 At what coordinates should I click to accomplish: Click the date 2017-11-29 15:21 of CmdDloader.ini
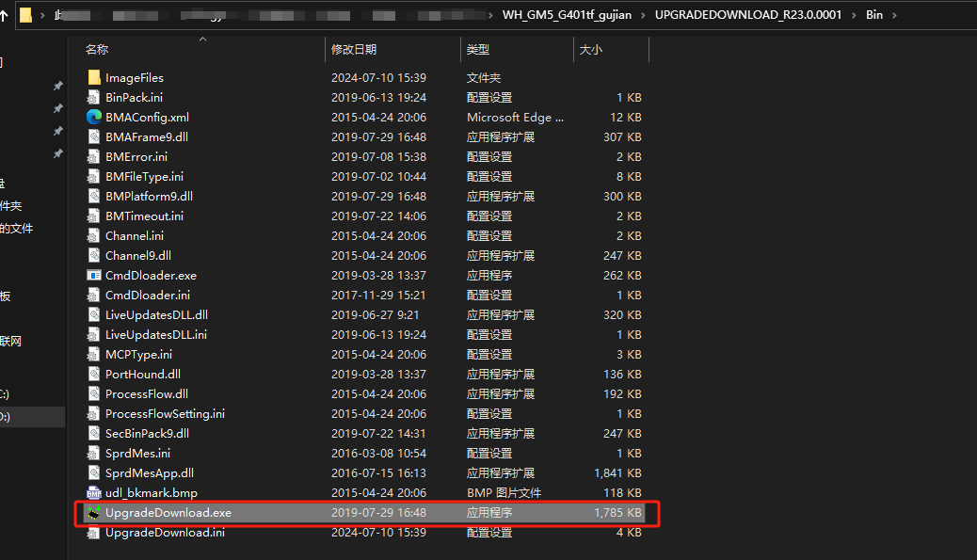[378, 295]
